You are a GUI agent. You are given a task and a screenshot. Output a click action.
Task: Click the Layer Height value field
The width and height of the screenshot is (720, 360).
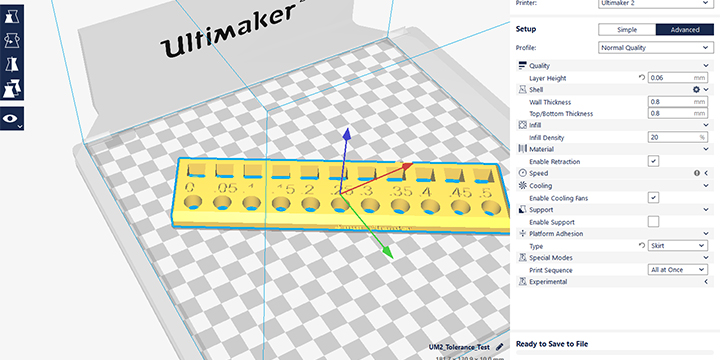pyautogui.click(x=677, y=78)
